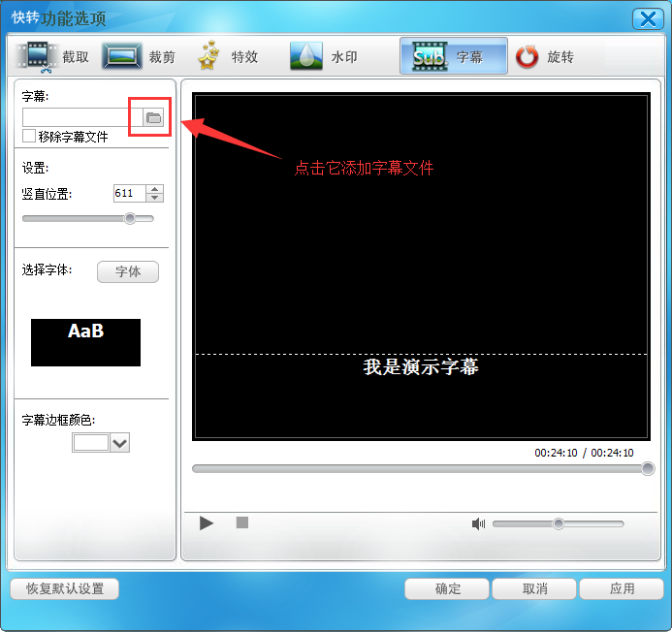Switch to the 裁剪 crop tab

(x=140, y=56)
